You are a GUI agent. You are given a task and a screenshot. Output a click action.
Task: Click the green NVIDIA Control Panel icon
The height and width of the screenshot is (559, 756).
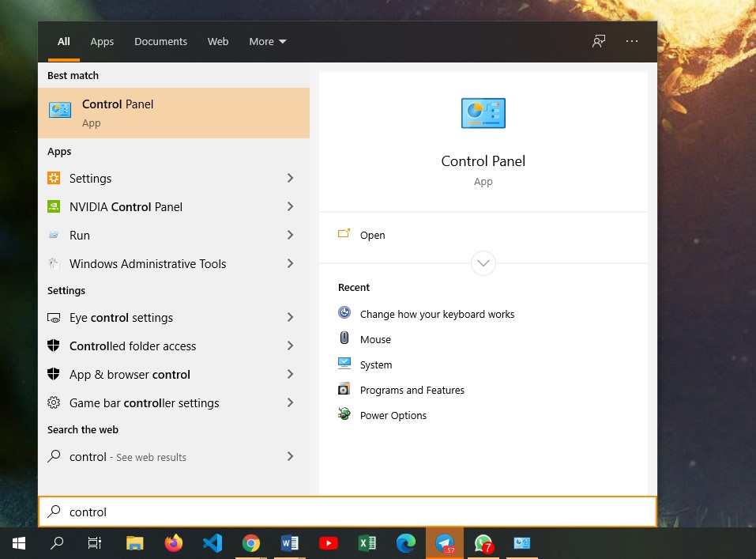[x=54, y=206]
